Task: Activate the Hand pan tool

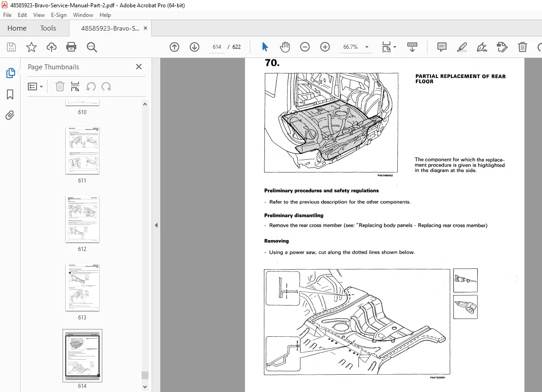Action: [x=285, y=47]
